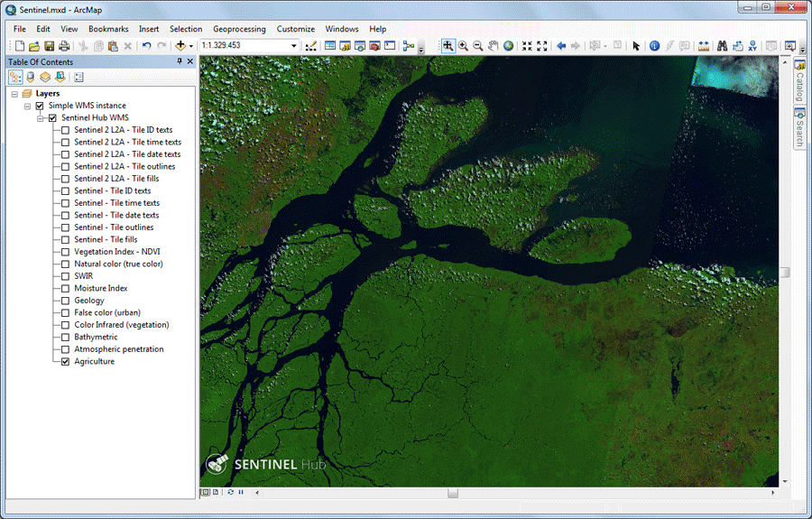
Task: Open the Editor toolbar icon
Action: coord(310,46)
